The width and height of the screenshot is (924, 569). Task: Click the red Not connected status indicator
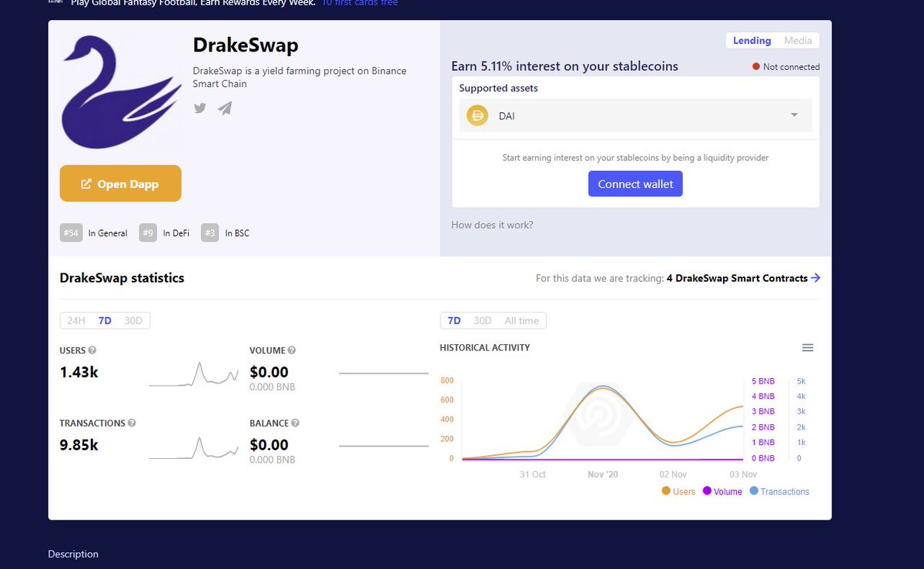pos(786,67)
